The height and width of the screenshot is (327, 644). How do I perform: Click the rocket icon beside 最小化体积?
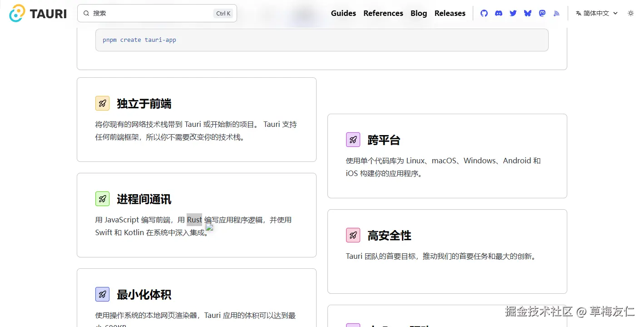[x=103, y=294]
